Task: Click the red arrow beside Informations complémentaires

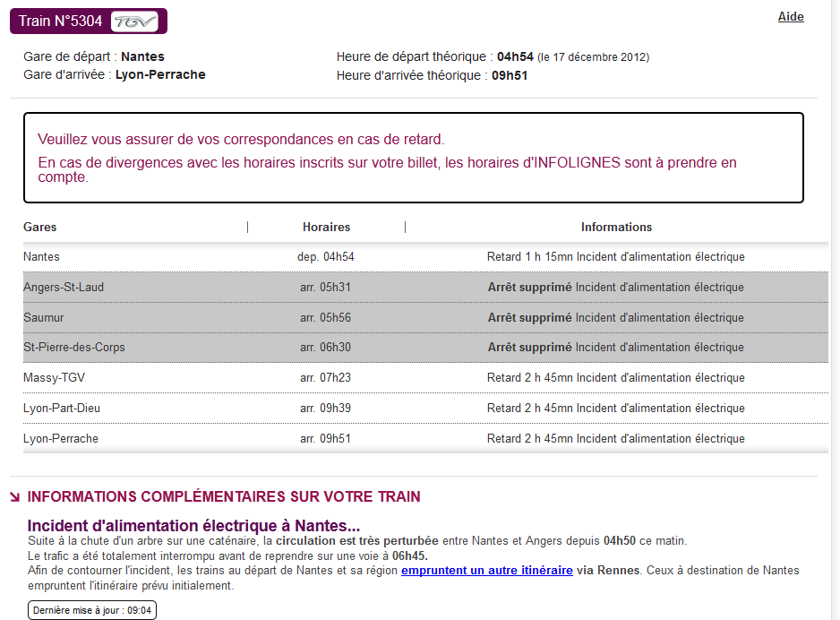Action: [x=15, y=497]
